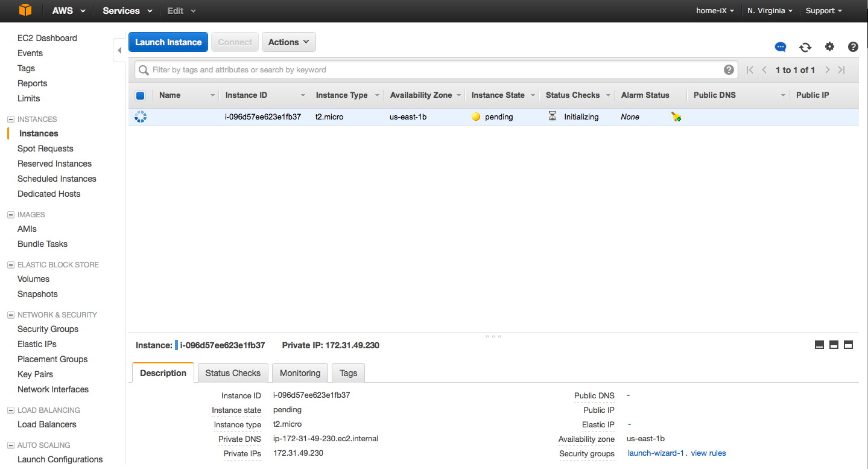Click instance ID i-096d57ee623e1fb37 in table
The image size is (868, 469).
tap(262, 117)
